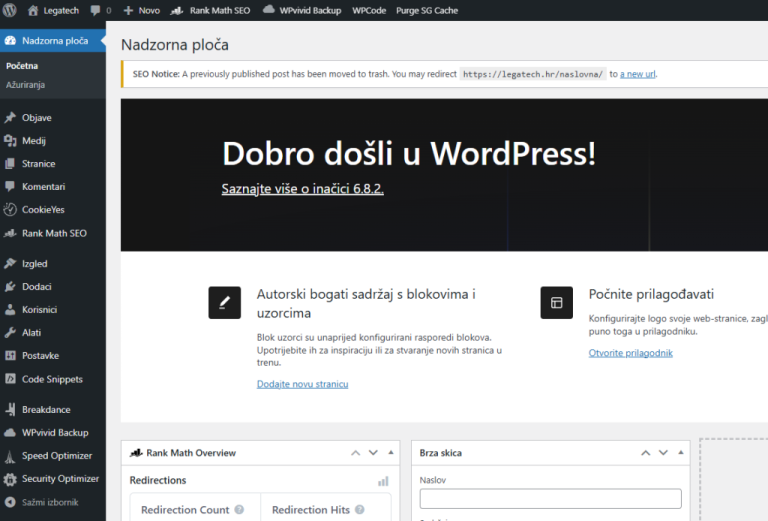Click the Medij media icon
The height and width of the screenshot is (521, 768).
[x=10, y=141]
